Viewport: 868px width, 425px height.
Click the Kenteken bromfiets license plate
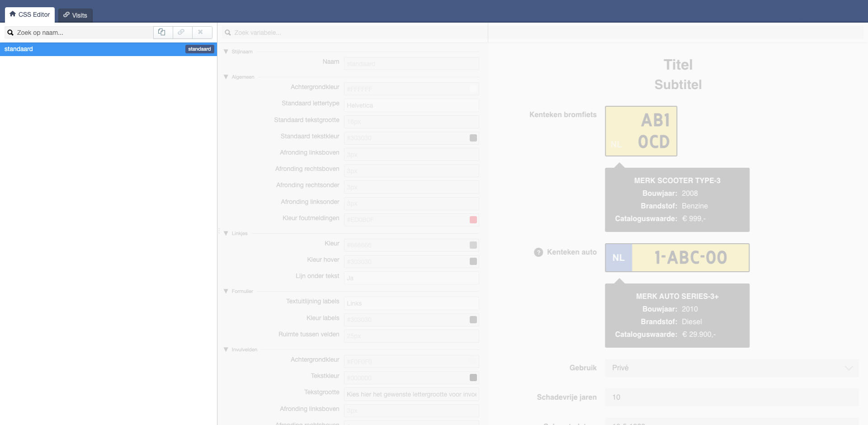(x=641, y=131)
